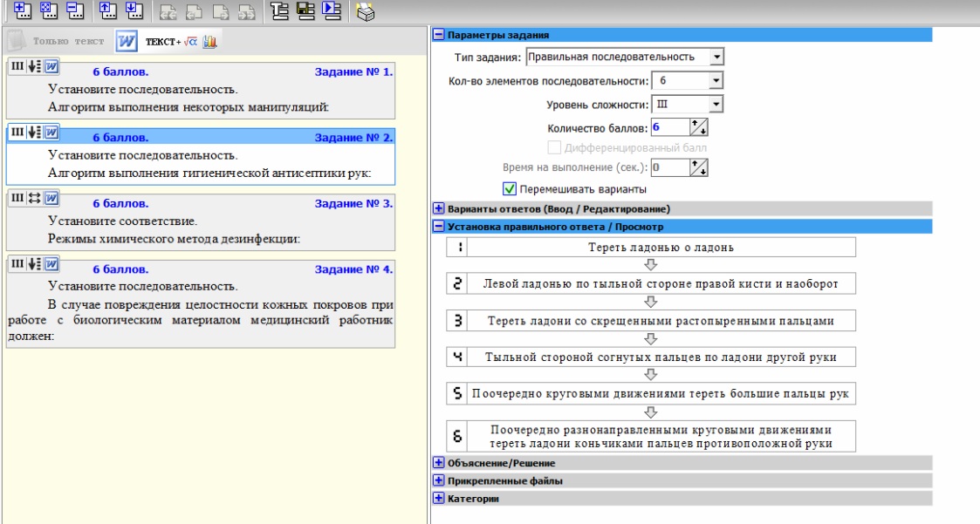Select answer 'Поочередно круговыми движениями тереть большие пальцы'
This screenshot has height=524, width=980.
(661, 393)
